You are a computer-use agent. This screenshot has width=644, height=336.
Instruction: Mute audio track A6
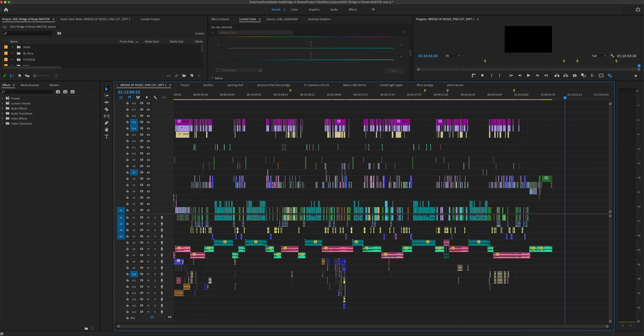click(x=148, y=249)
